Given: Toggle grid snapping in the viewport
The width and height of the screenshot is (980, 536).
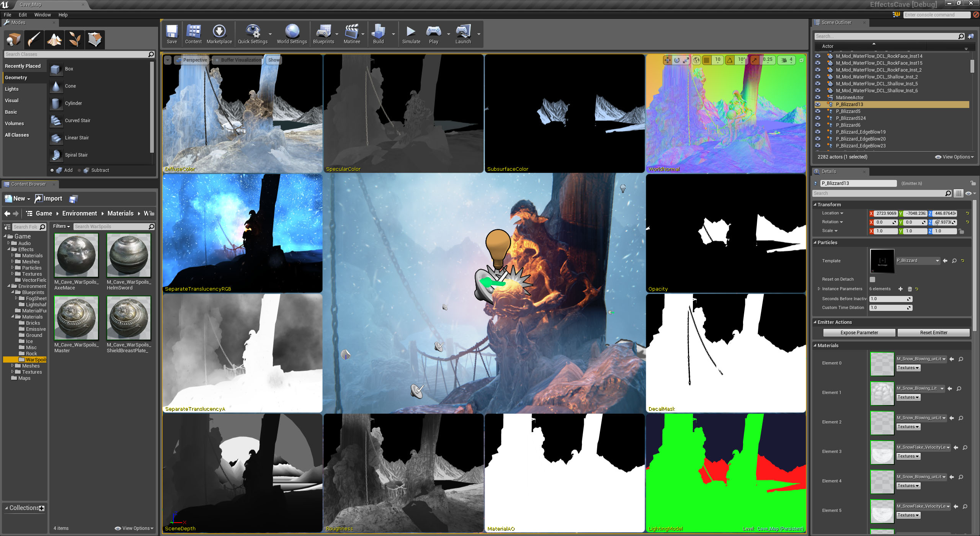Looking at the screenshot, I should click(707, 60).
